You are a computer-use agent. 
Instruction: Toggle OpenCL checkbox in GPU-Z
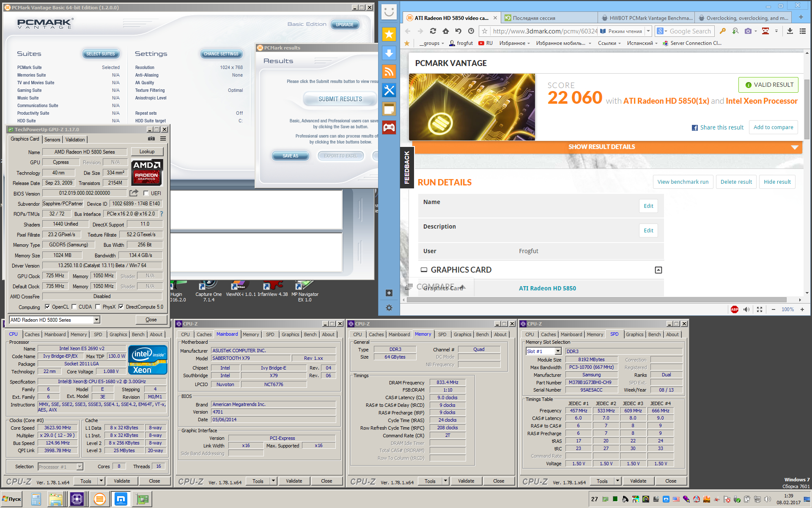pos(47,307)
